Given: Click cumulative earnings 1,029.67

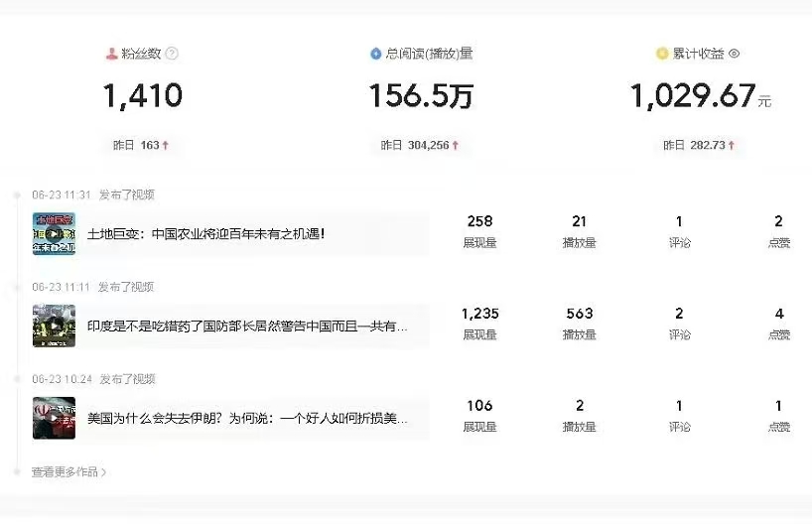Looking at the screenshot, I should pos(693,96).
